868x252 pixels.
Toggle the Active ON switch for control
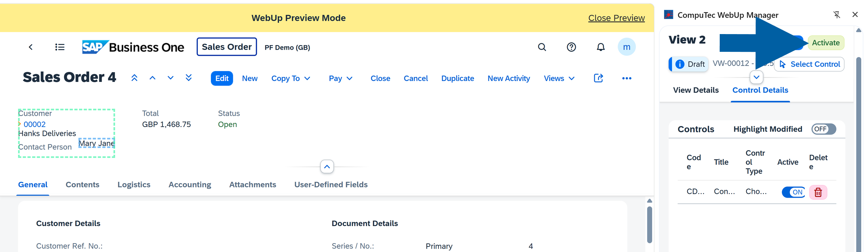(793, 192)
